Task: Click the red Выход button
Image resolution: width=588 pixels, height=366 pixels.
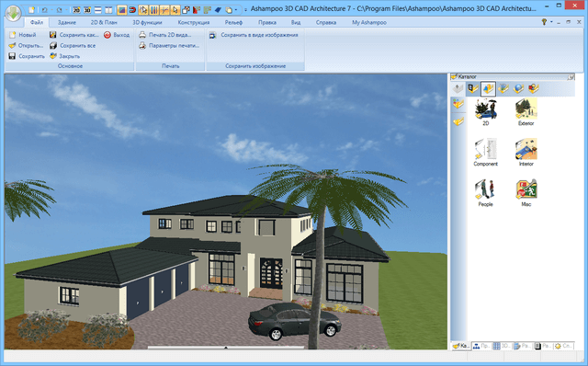Action: (117, 35)
